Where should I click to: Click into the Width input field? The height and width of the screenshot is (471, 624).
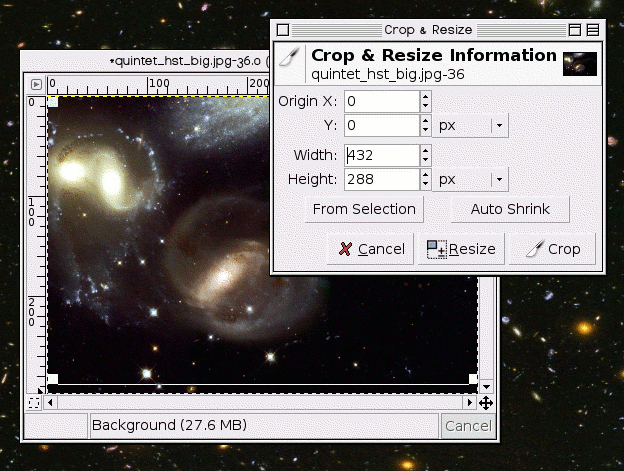pos(382,155)
